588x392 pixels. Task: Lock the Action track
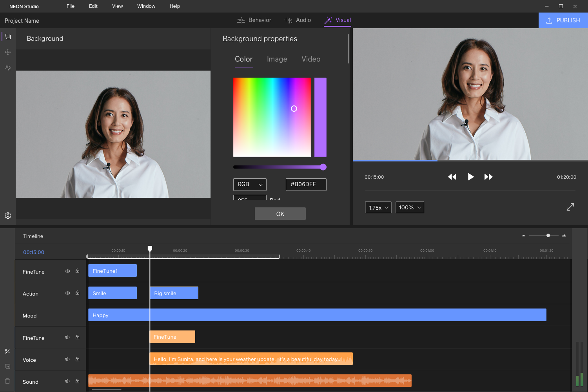click(x=78, y=293)
